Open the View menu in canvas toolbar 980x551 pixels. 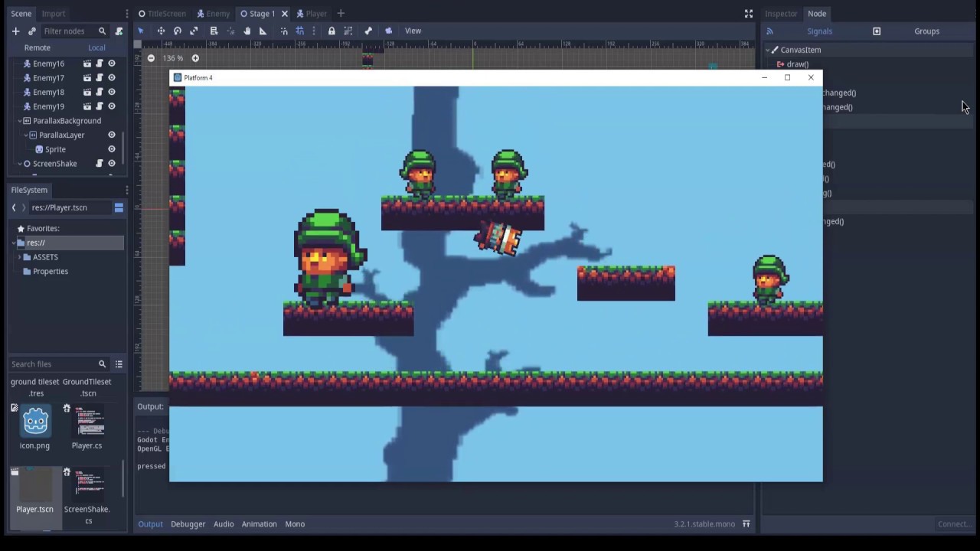pyautogui.click(x=413, y=31)
